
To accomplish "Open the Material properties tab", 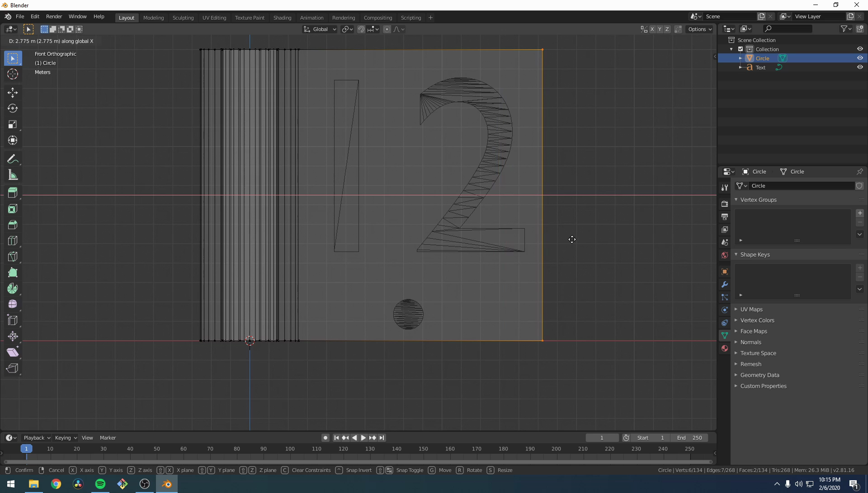I will pyautogui.click(x=725, y=348).
